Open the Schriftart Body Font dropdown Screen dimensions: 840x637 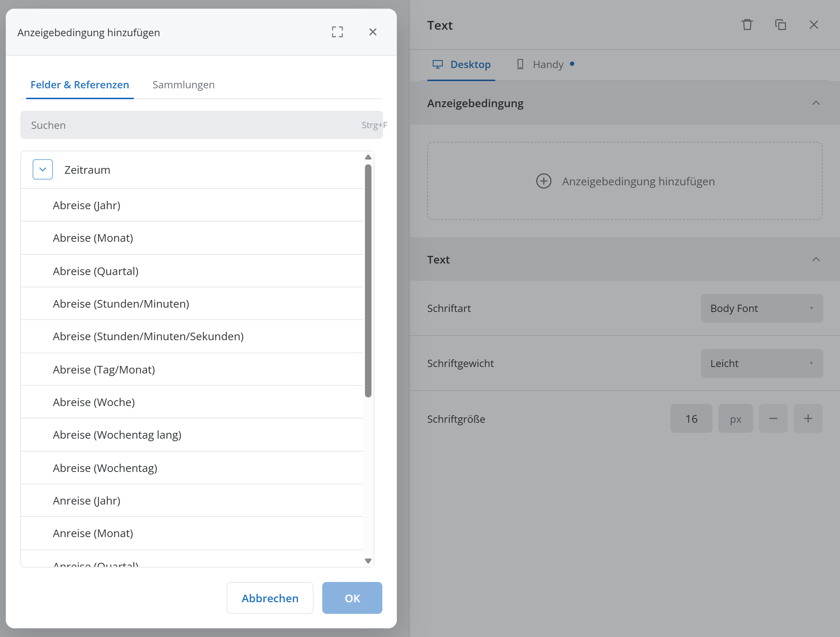pyautogui.click(x=761, y=308)
